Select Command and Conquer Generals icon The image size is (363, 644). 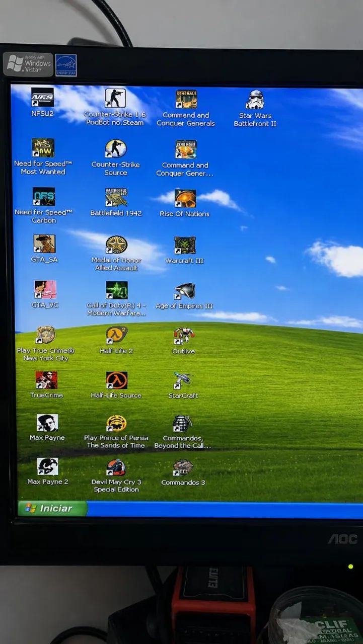coord(186,100)
